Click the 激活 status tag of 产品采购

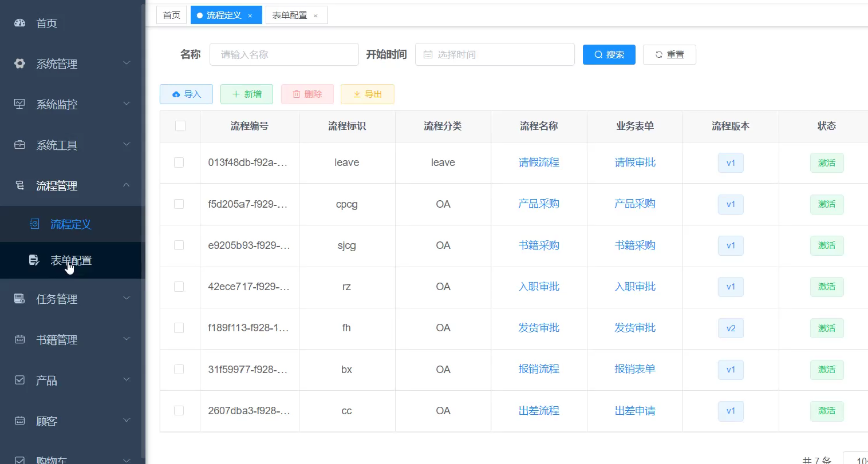click(827, 204)
